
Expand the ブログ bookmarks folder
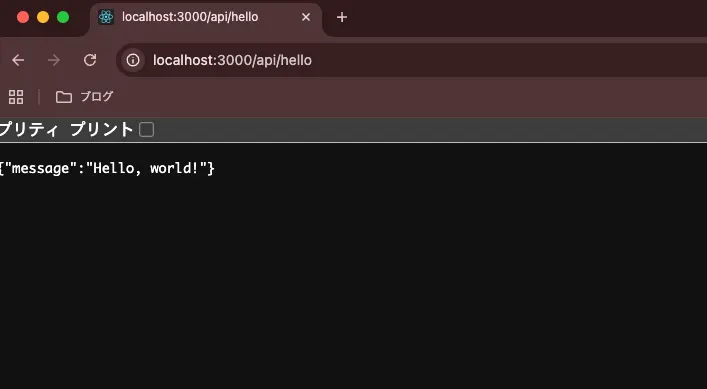click(84, 97)
